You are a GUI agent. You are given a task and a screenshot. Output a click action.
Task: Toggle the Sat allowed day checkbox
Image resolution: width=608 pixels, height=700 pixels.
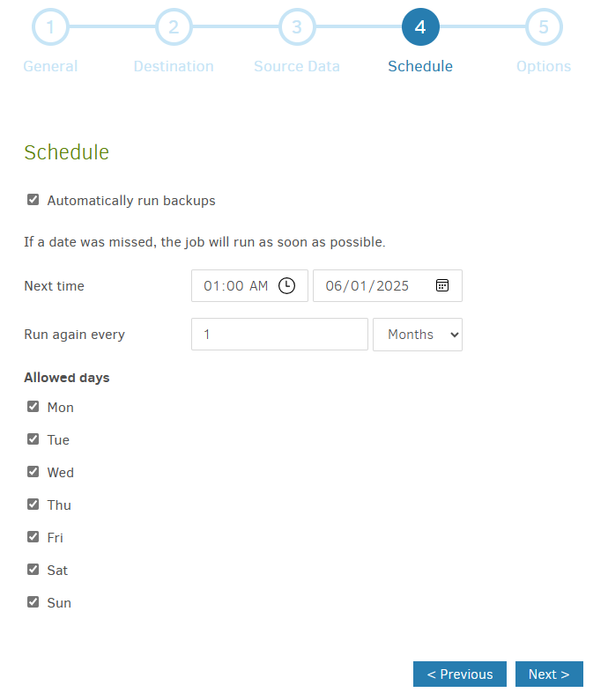point(33,570)
